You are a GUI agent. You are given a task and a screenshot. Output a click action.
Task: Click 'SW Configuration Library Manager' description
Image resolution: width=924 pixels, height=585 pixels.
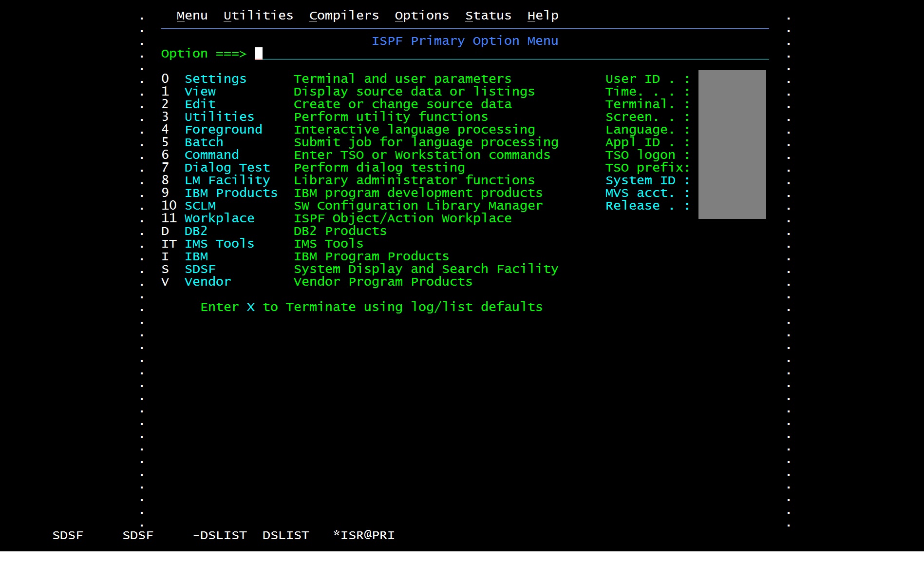pos(418,206)
